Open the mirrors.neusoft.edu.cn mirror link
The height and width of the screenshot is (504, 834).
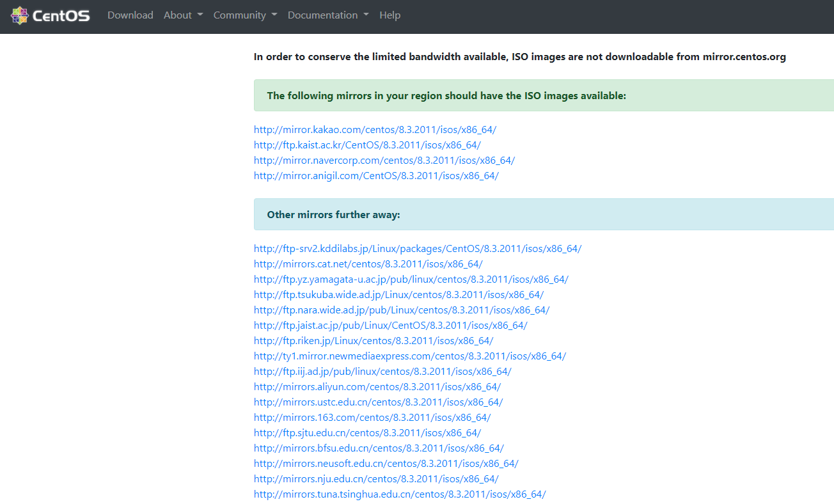(x=386, y=464)
